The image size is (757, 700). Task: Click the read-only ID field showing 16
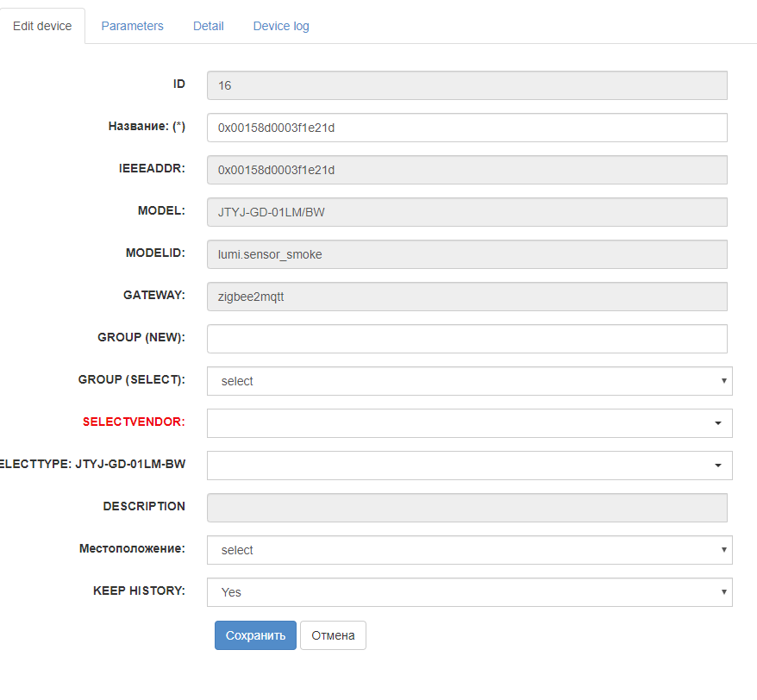tap(466, 85)
